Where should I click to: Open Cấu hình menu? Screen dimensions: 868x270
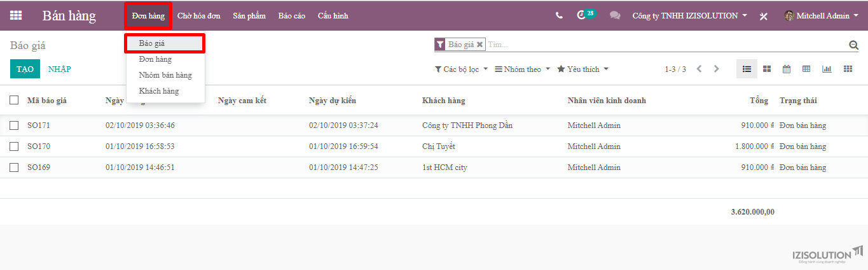coord(333,16)
